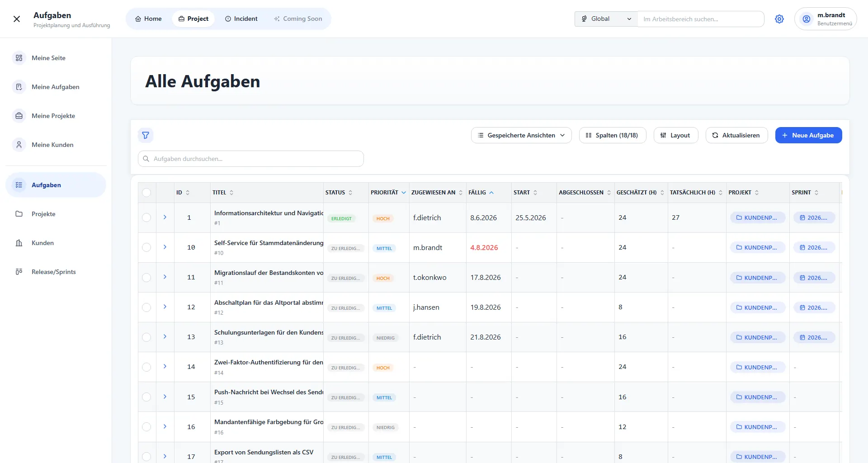Toggle the select-all tasks checkbox in header

point(146,193)
